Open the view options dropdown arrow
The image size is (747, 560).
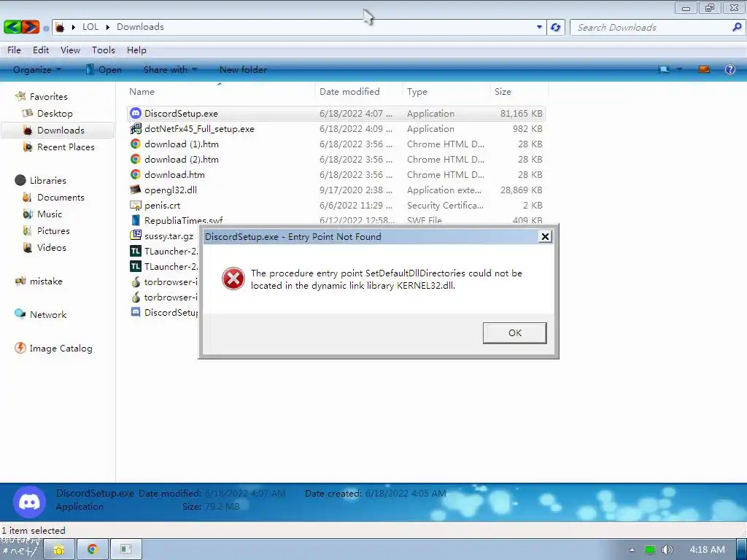point(679,69)
